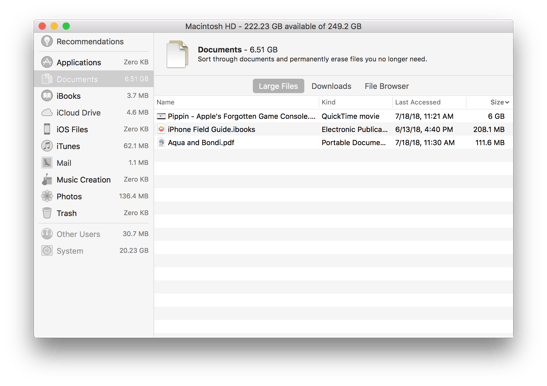Image resolution: width=547 pixels, height=386 pixels.
Task: Click the 30.7 MB Other Users size
Action: (135, 234)
